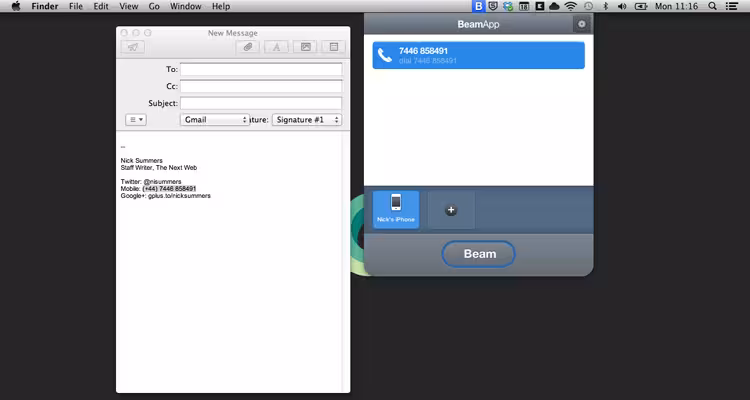
Task: Open the Finder menu
Action: click(x=44, y=6)
